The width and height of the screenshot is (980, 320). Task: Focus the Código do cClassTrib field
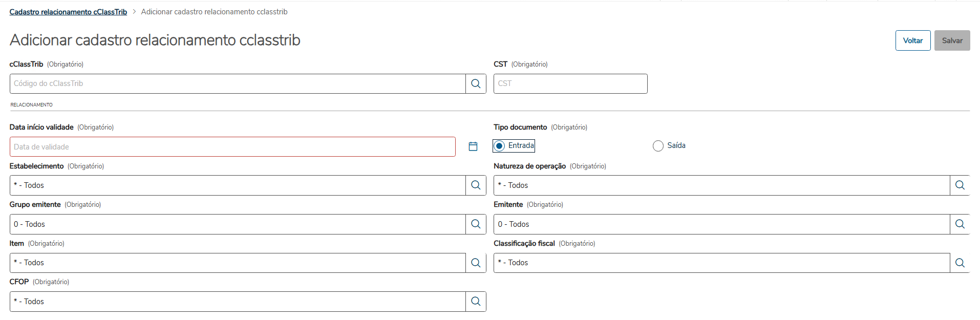pyautogui.click(x=238, y=83)
